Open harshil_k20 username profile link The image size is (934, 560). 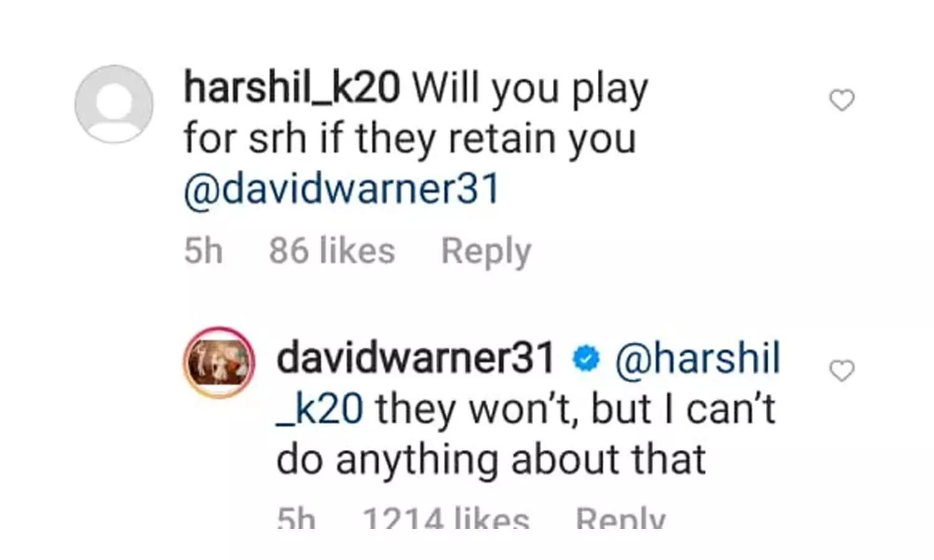pos(292,88)
